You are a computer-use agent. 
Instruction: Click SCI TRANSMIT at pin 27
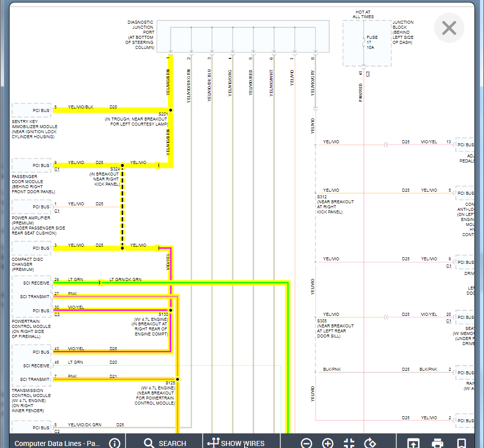(35, 297)
